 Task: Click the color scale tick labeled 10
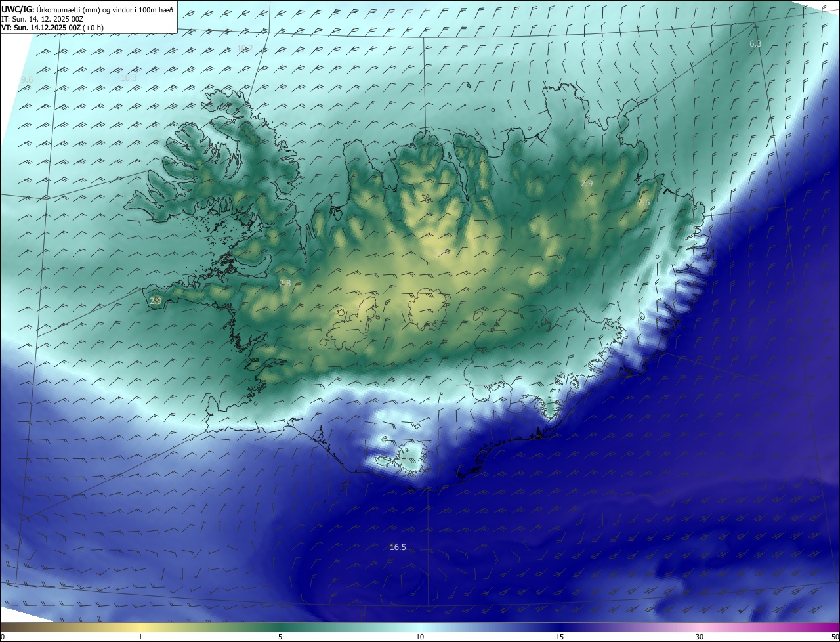[420, 637]
